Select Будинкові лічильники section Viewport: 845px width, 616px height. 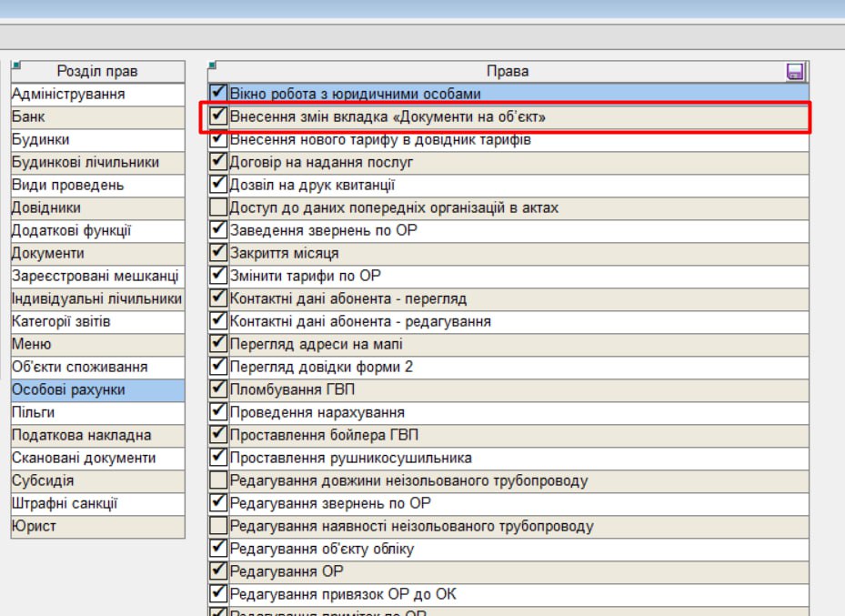[x=85, y=162]
